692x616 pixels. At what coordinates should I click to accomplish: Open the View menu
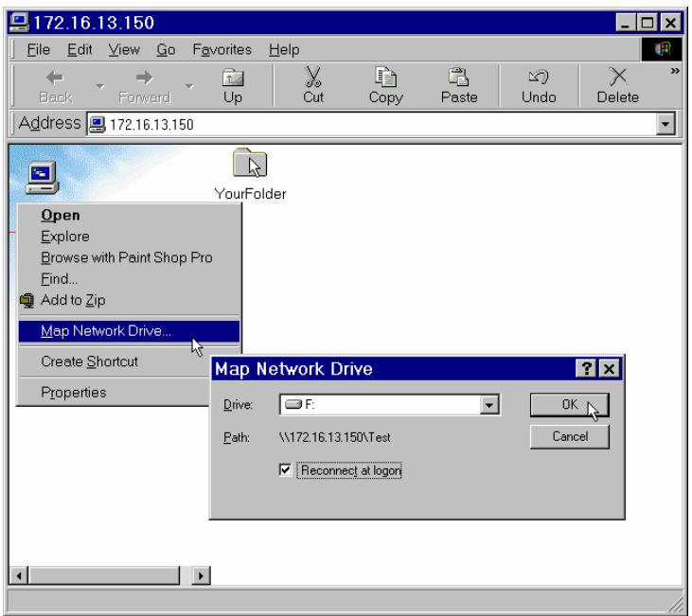coord(124,49)
